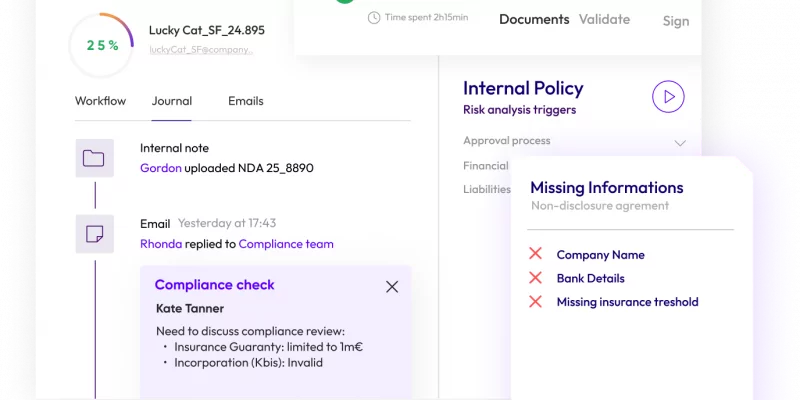Click the red X beside Missing insurance treshold
This screenshot has width=800, height=400.
(x=535, y=302)
